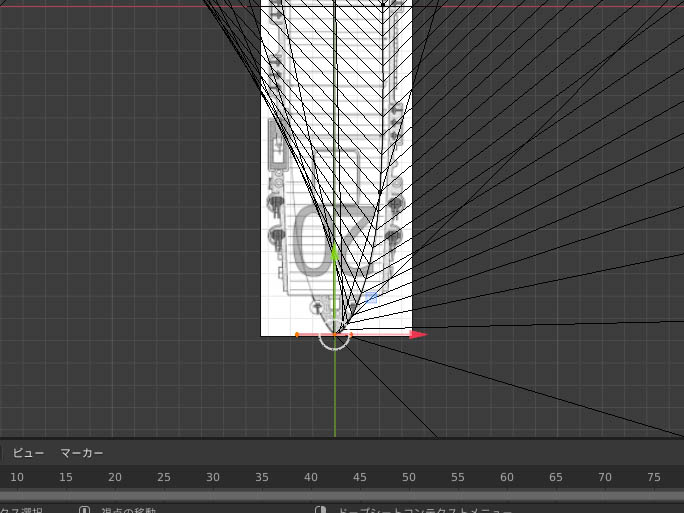
Task: Jump to frame 20 on the timeline
Action: (115, 477)
